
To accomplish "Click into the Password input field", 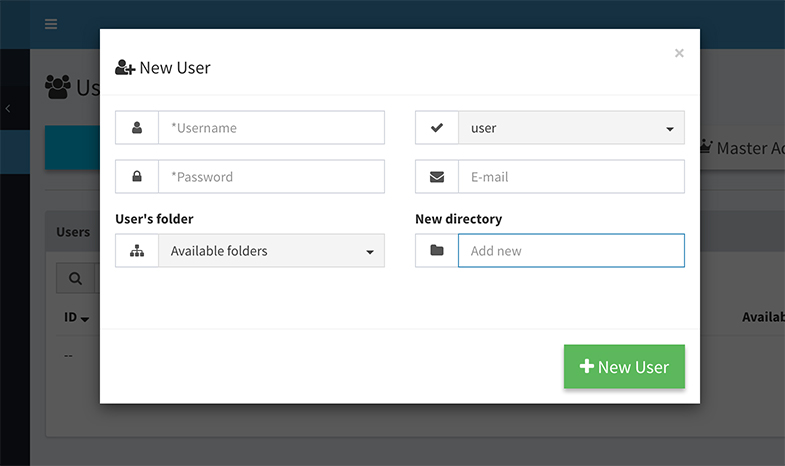I will pyautogui.click(x=271, y=177).
